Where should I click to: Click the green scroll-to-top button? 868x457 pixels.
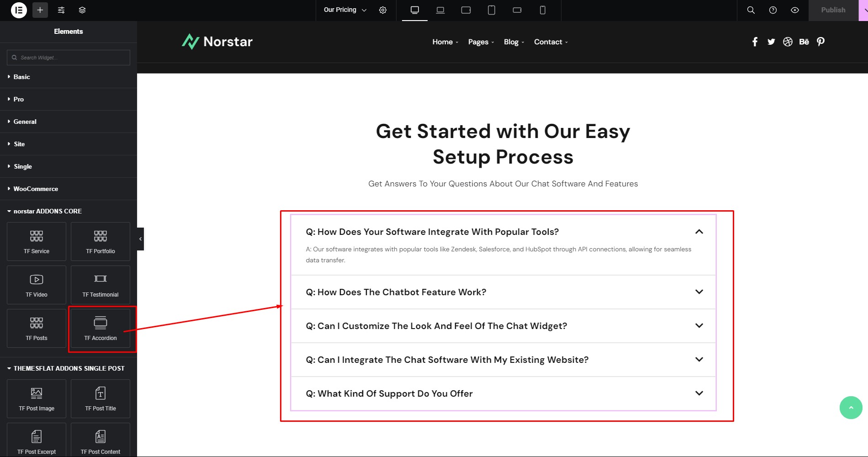(851, 408)
